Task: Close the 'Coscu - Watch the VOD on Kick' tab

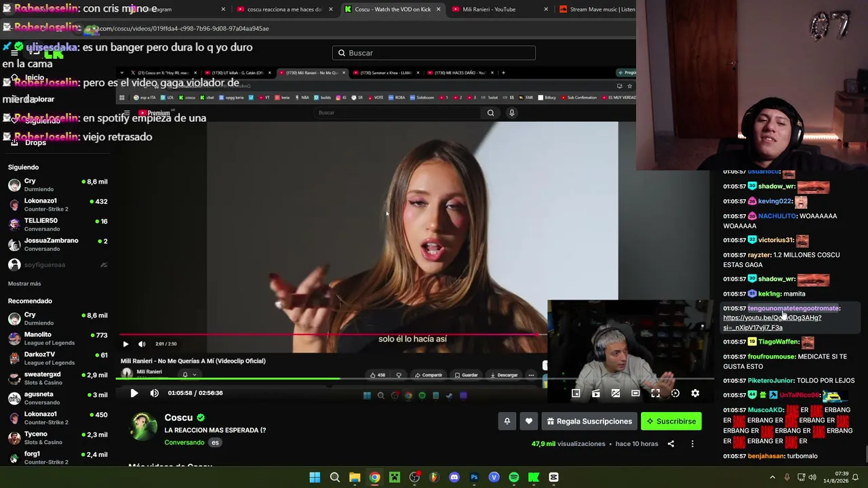Action: point(438,9)
